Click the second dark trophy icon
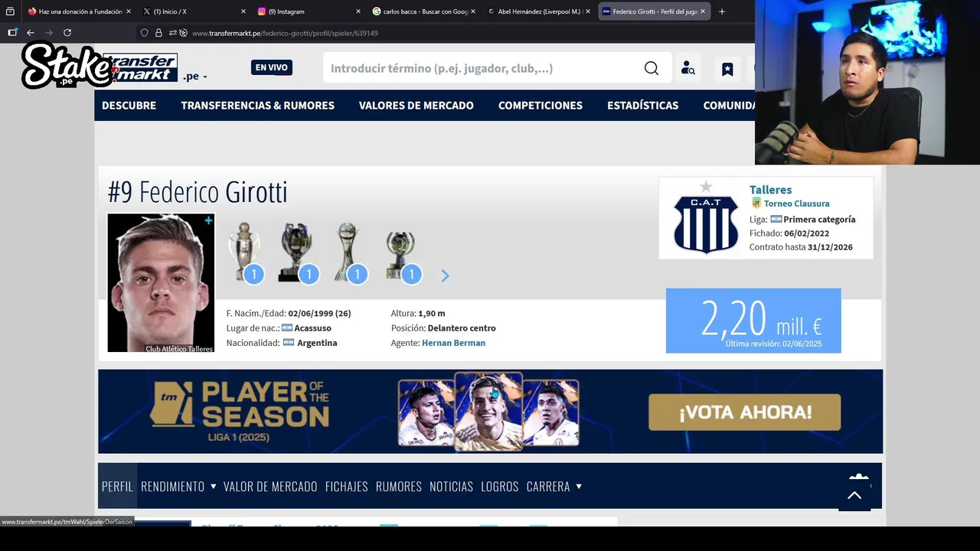Viewport: 980px width, 551px height. pyautogui.click(x=298, y=253)
